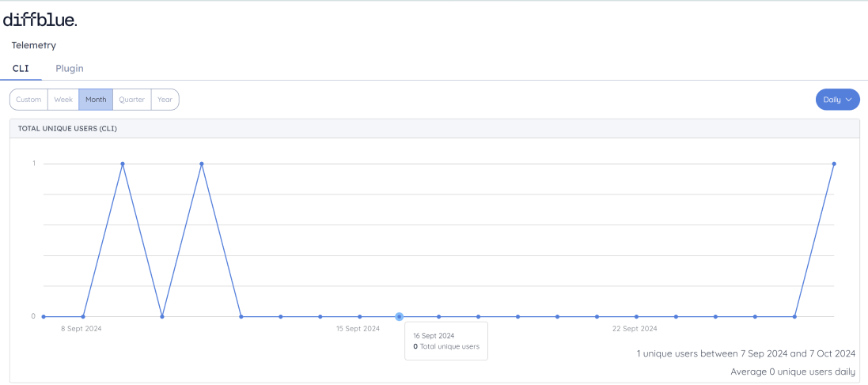Click the first peak data point in chart

coord(123,164)
